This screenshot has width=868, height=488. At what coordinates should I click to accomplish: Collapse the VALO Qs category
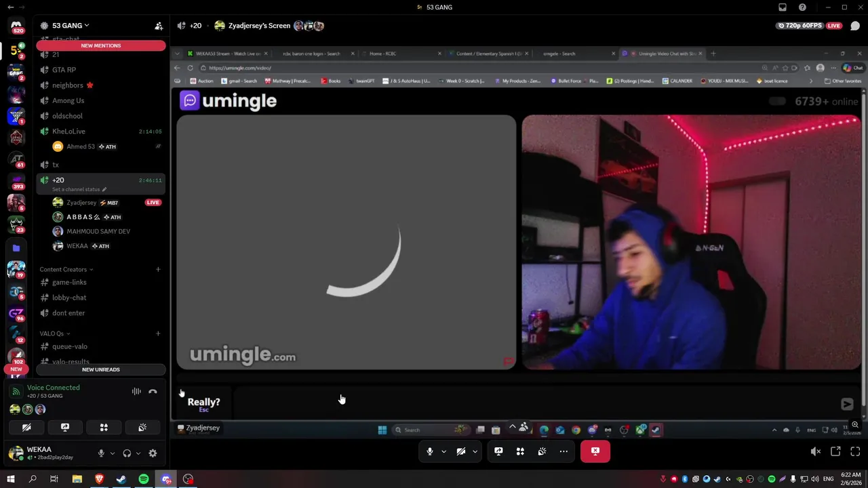pyautogui.click(x=54, y=333)
